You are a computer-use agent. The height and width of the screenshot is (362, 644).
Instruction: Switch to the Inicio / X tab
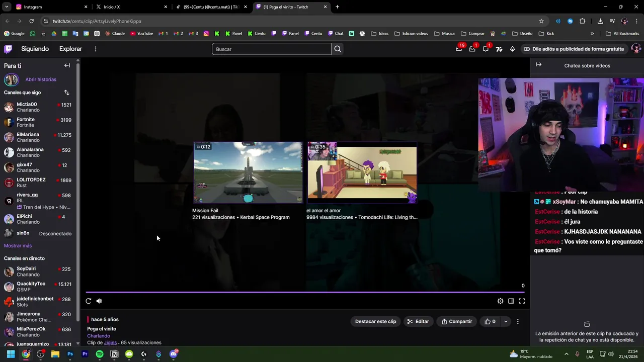pos(131,7)
